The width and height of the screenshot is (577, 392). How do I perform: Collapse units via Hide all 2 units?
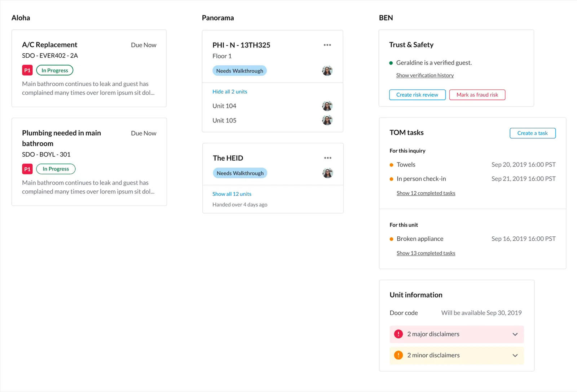[230, 92]
